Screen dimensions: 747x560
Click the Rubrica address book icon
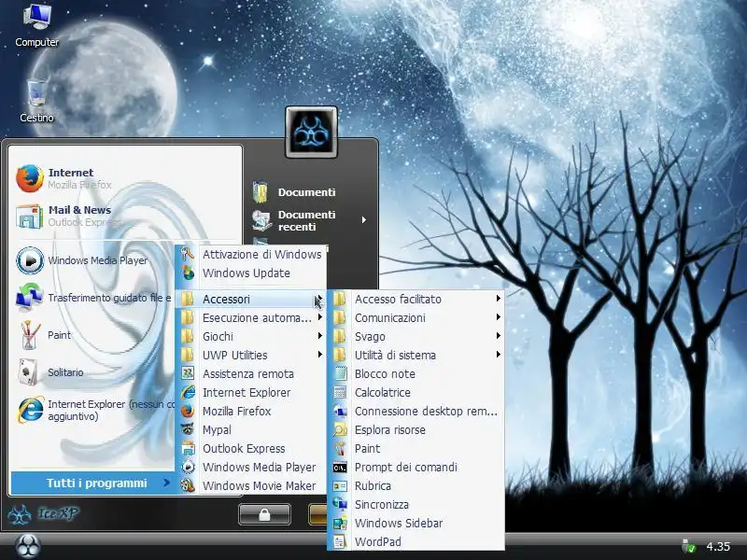click(x=340, y=485)
